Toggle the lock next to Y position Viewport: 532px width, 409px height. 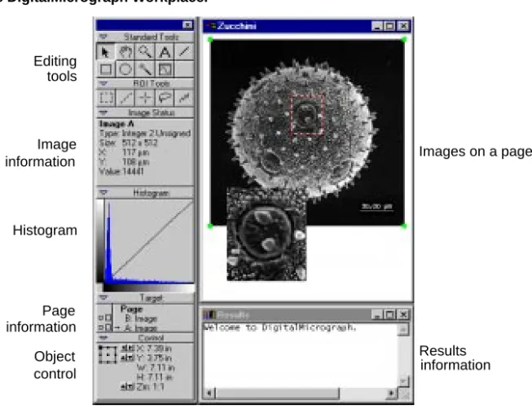(128, 358)
